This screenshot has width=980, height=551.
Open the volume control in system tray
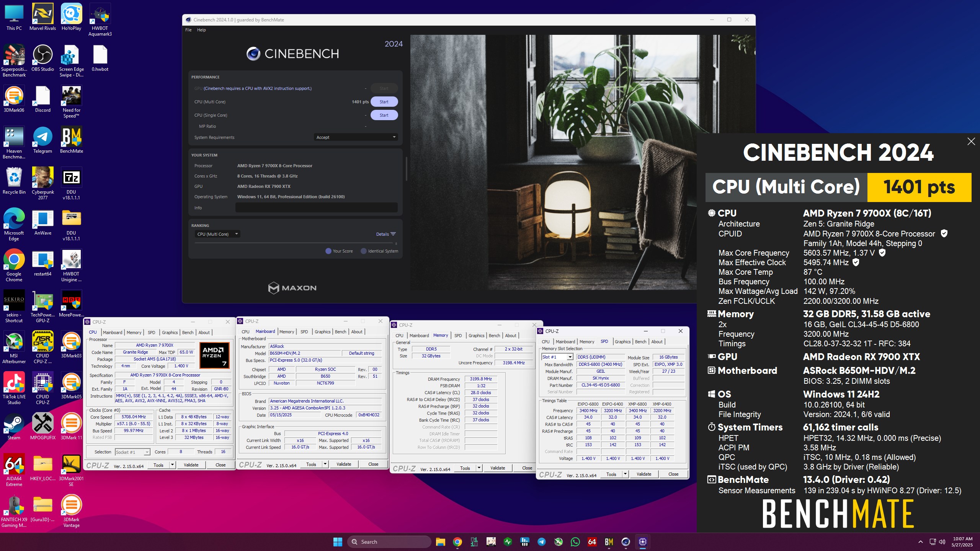[942, 542]
